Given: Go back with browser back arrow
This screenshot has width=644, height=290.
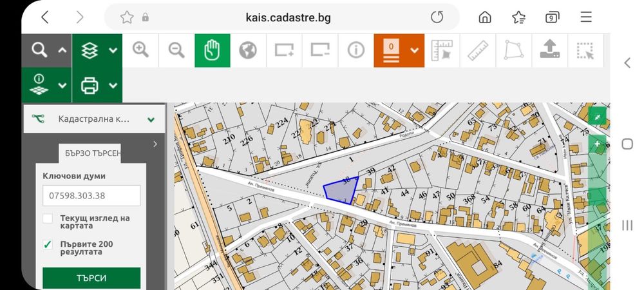Looking at the screenshot, I should click(x=45, y=17).
